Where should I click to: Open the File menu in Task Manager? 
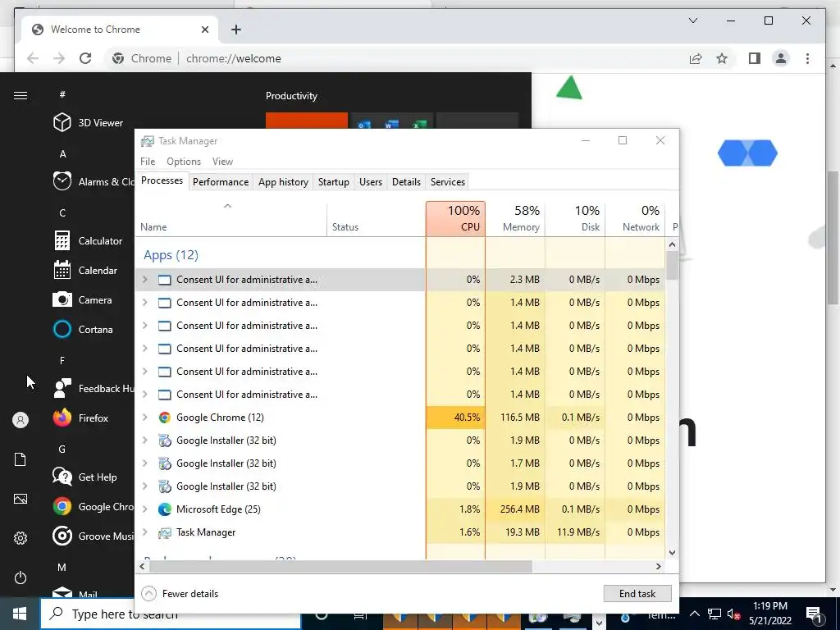click(148, 162)
